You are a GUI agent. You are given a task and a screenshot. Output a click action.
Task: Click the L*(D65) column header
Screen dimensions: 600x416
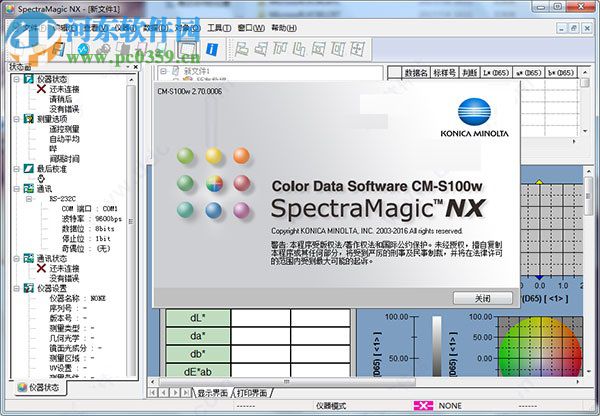pos(496,72)
